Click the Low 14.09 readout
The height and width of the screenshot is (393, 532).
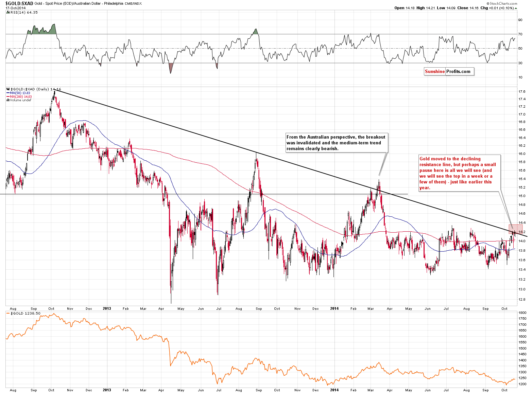tap(446, 8)
